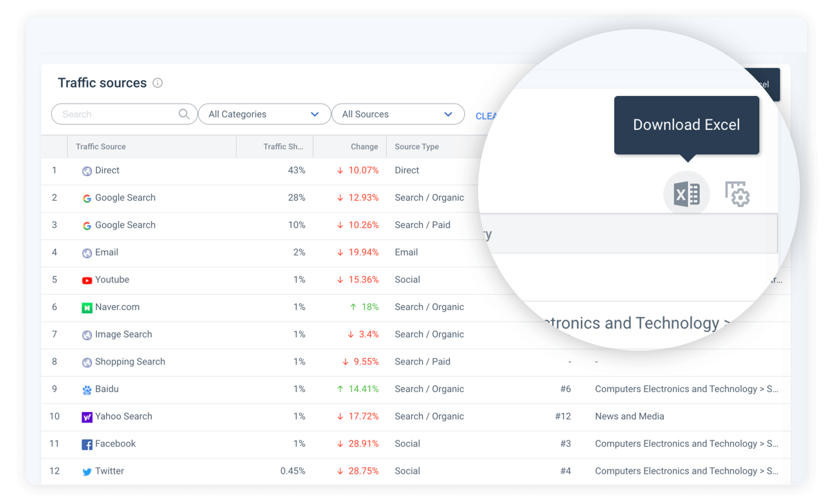
Task: Select the Yahoo Search icon
Action: [87, 416]
